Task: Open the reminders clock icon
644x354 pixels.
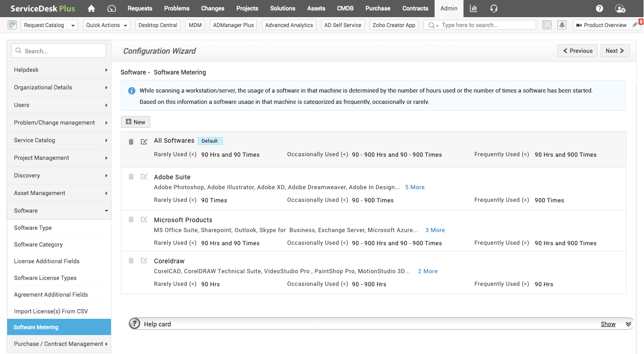Action: (x=547, y=25)
